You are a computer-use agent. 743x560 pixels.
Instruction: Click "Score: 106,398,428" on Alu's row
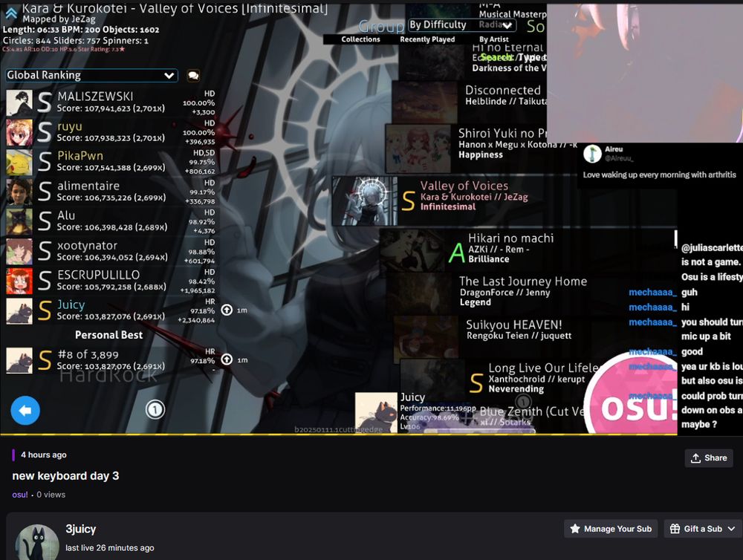[95, 227]
